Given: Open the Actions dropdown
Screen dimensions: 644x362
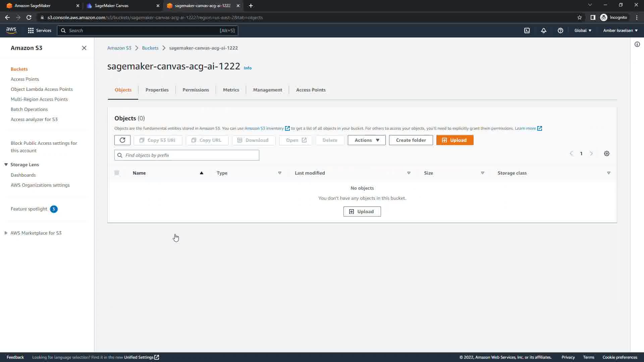Looking at the screenshot, I should click(x=367, y=140).
